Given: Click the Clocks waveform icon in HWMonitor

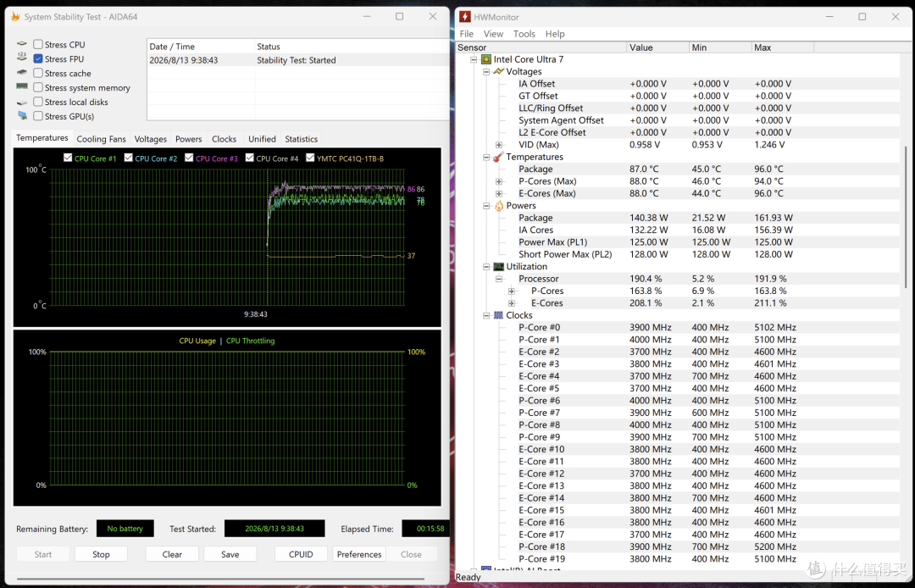Looking at the screenshot, I should click(498, 315).
